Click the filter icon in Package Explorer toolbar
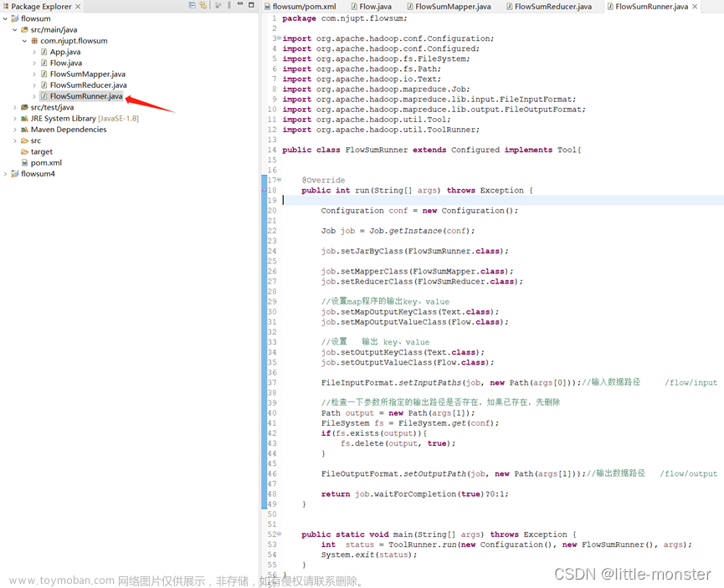 click(x=218, y=5)
